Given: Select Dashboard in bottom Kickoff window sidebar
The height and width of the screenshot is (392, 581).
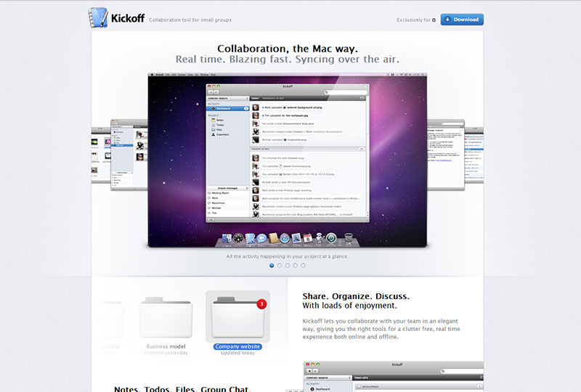Looking at the screenshot, I should tap(320, 389).
